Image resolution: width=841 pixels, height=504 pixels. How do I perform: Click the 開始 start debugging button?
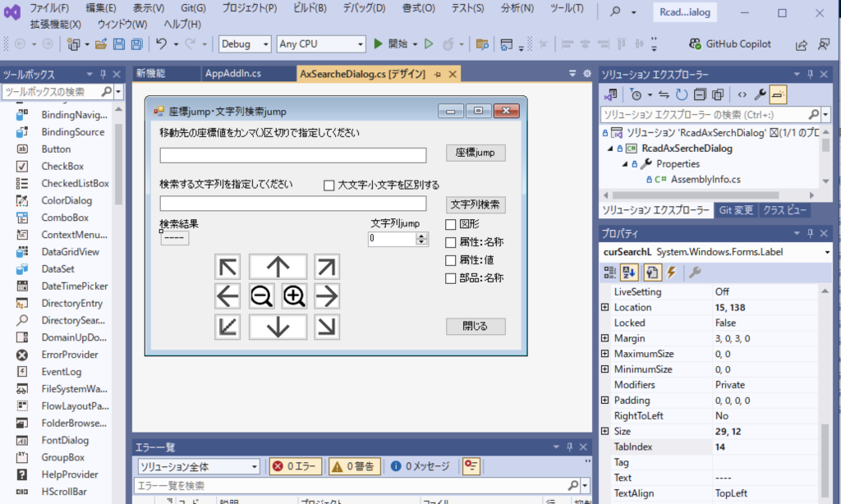392,44
